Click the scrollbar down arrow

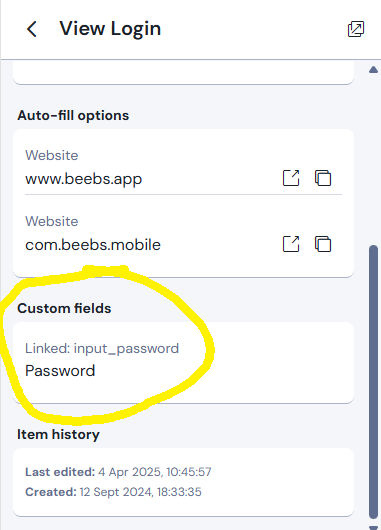[x=373, y=527]
